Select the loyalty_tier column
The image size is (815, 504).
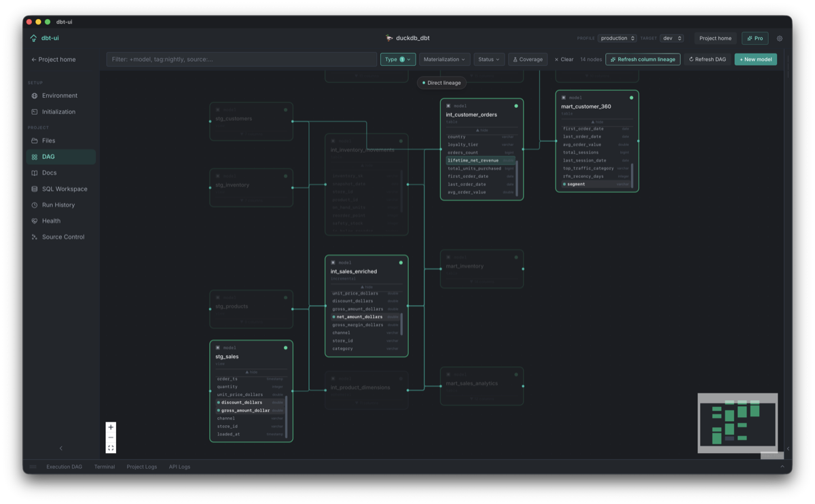coord(481,145)
